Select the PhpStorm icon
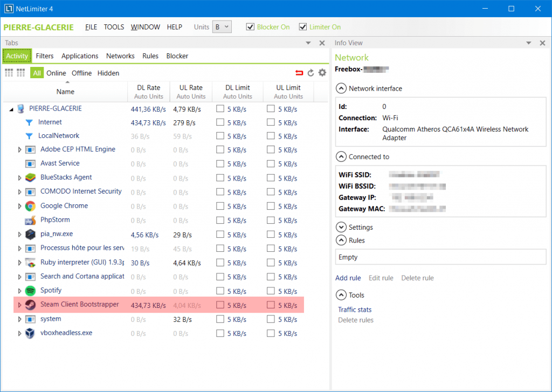The image size is (552, 392). coord(30,220)
